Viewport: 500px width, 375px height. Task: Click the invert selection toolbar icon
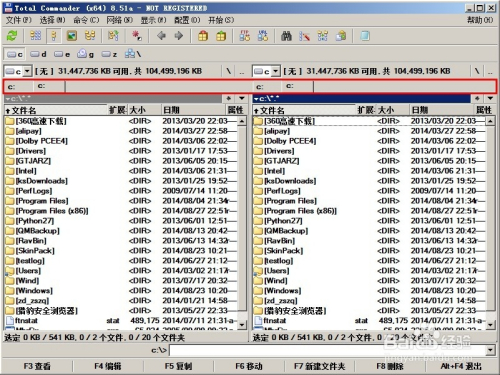pos(113,36)
